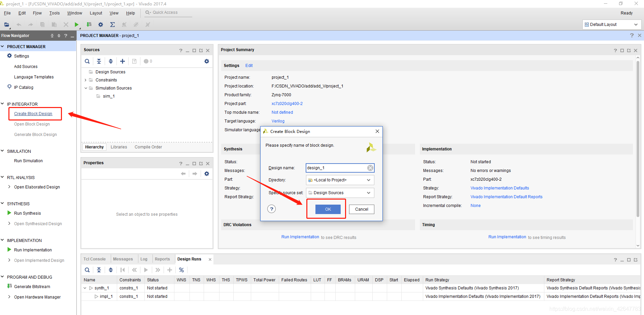
Task: Search in the Design Runs panel
Action: pyautogui.click(x=87, y=270)
